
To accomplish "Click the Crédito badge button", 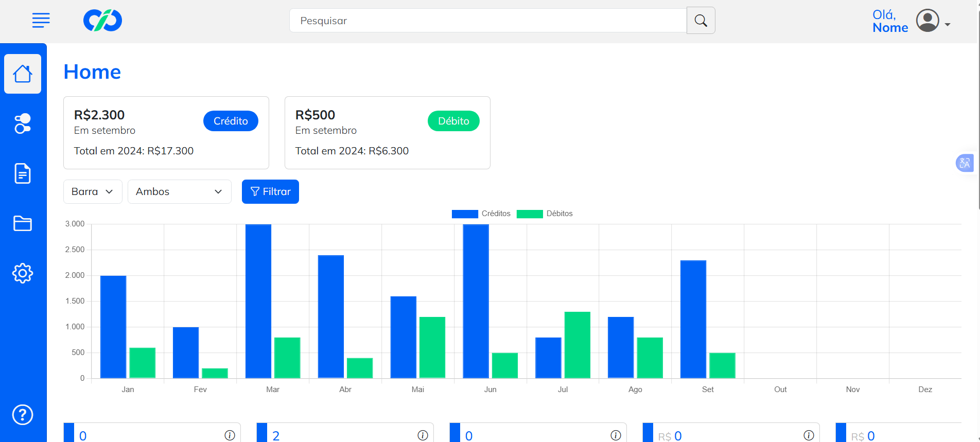I will point(231,121).
